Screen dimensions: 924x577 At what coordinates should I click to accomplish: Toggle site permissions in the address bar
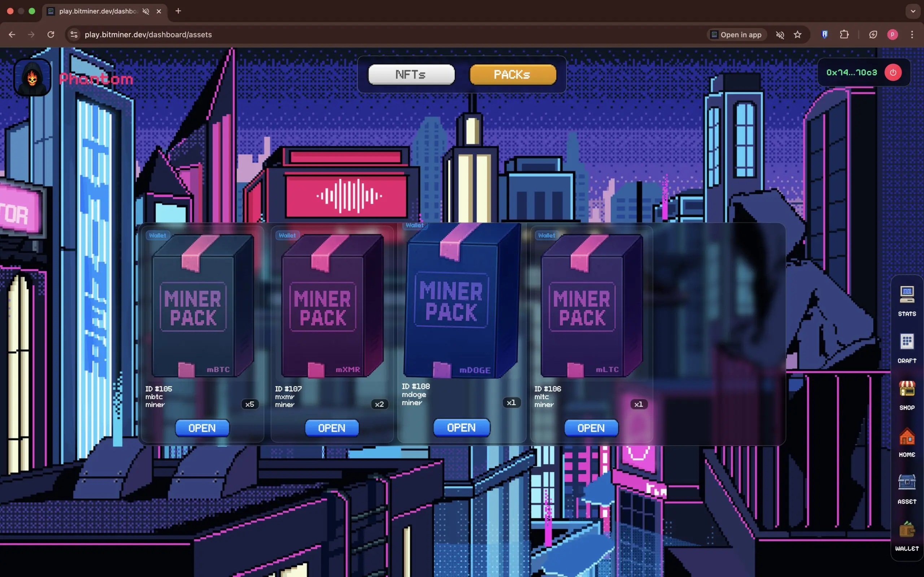pos(74,34)
